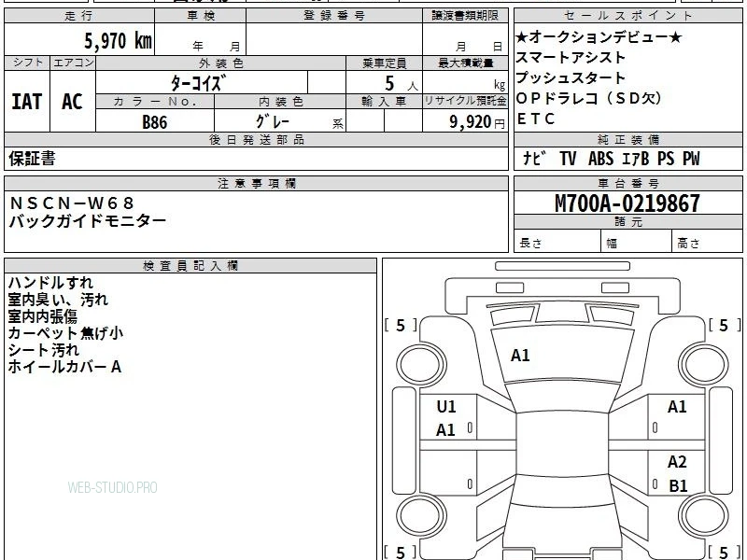Select the 車台番号 header

627,184
